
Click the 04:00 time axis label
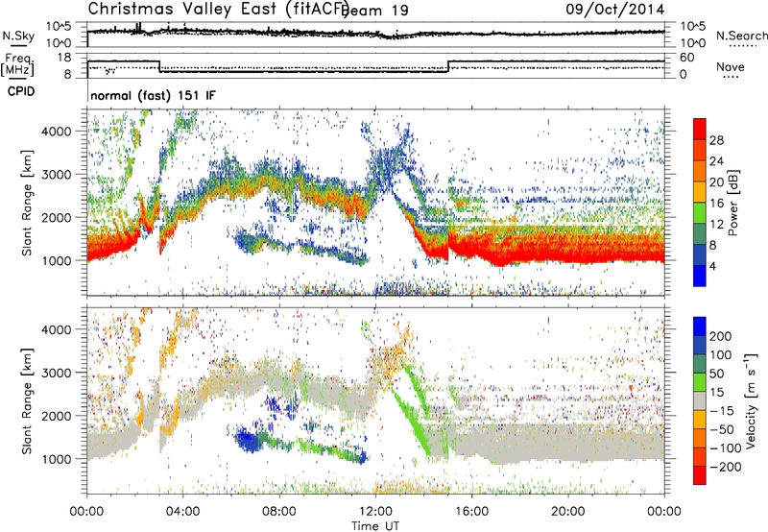pos(183,512)
